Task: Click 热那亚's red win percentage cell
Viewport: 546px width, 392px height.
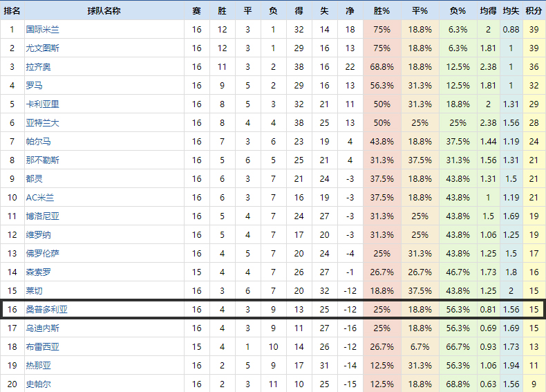Action: (382, 365)
